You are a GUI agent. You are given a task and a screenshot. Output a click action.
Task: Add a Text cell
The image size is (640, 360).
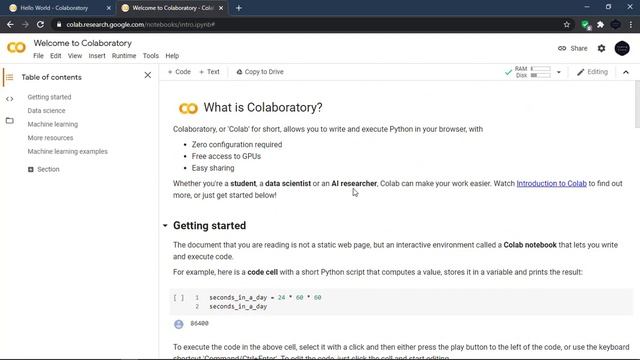tap(209, 72)
